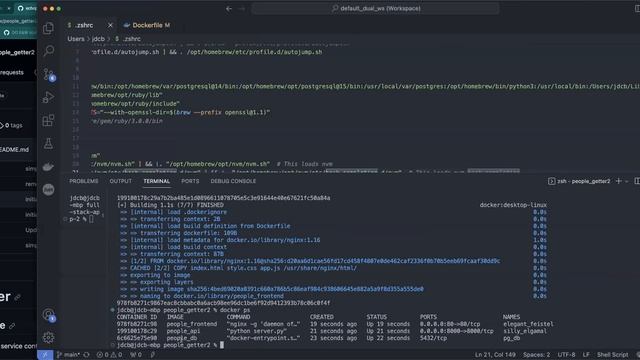Open the DEBUG CONSOLE panel tab
This screenshot has height=360, width=640.
click(x=233, y=181)
